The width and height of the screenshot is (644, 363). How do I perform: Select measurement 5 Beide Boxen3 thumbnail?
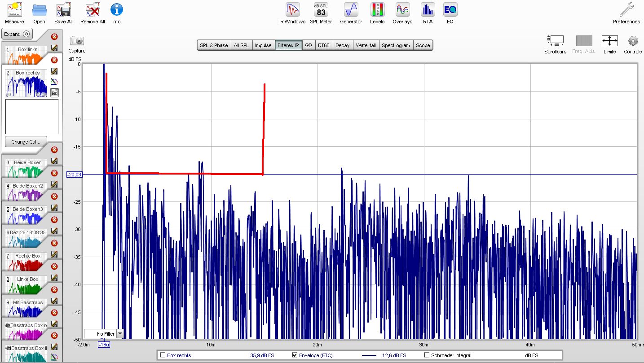pos(26,214)
